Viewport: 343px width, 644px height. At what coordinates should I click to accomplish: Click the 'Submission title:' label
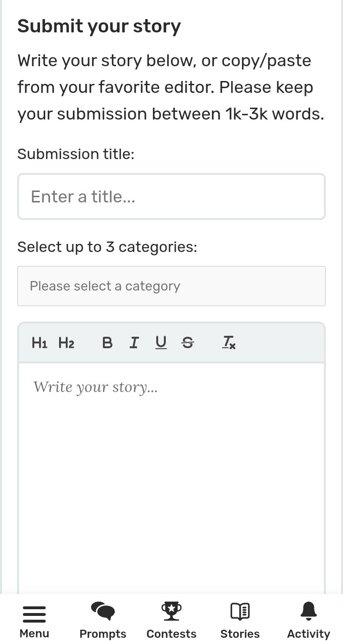pos(76,154)
